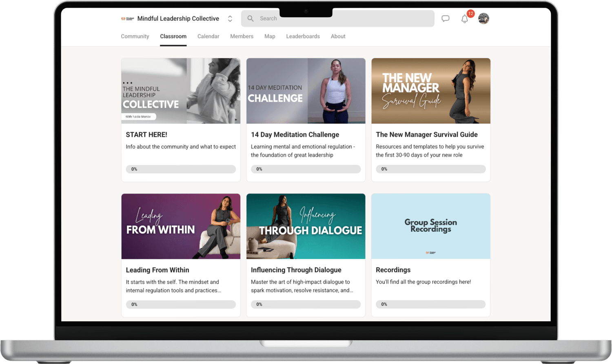This screenshot has width=612, height=364.
Task: Click the Search input field
Action: point(338,18)
